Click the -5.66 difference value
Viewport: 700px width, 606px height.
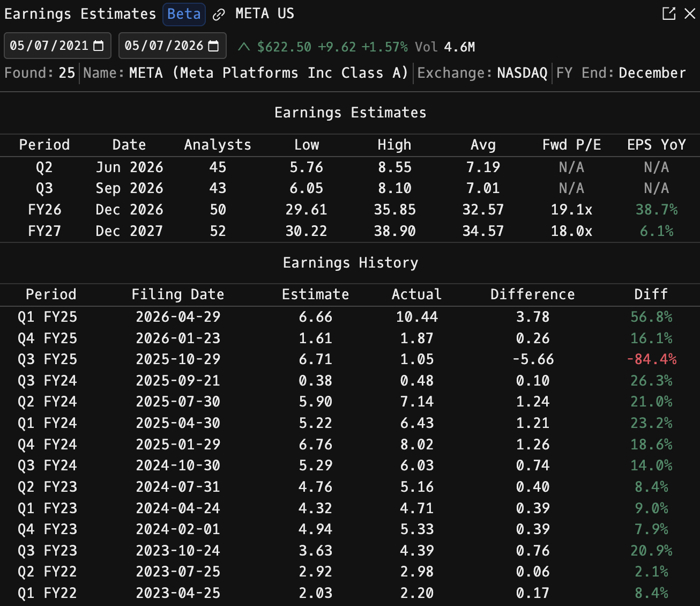(x=533, y=359)
